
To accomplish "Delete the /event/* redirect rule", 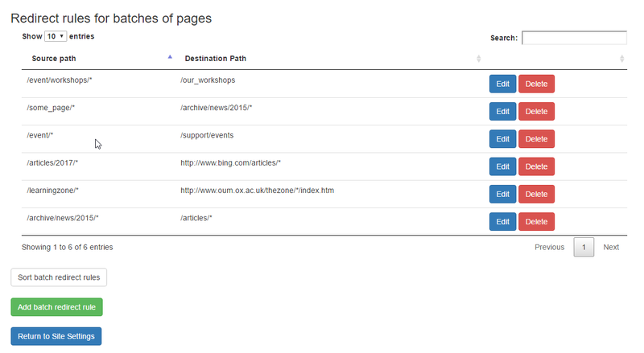I will tap(536, 139).
